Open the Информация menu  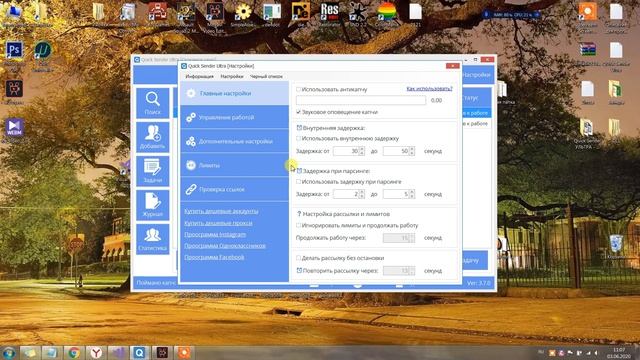tap(200, 76)
